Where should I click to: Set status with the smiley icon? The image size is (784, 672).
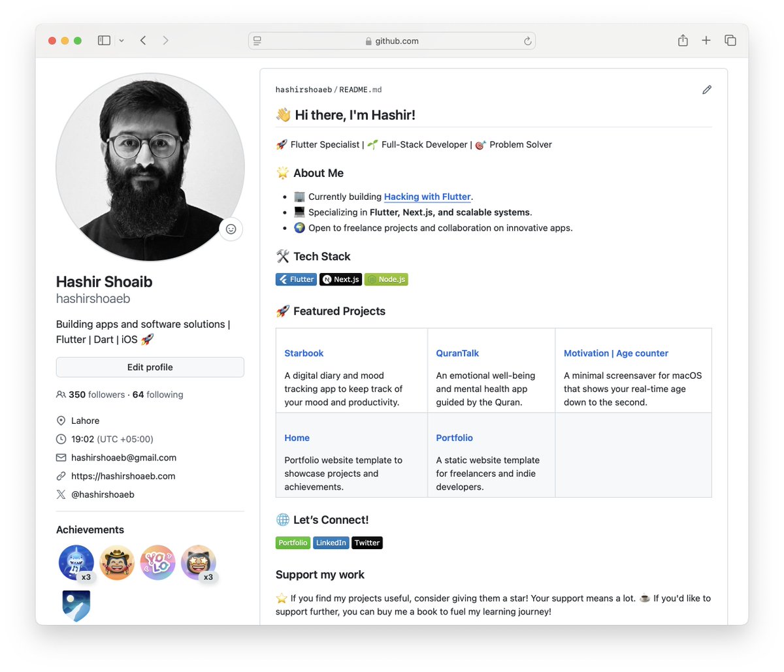click(231, 229)
